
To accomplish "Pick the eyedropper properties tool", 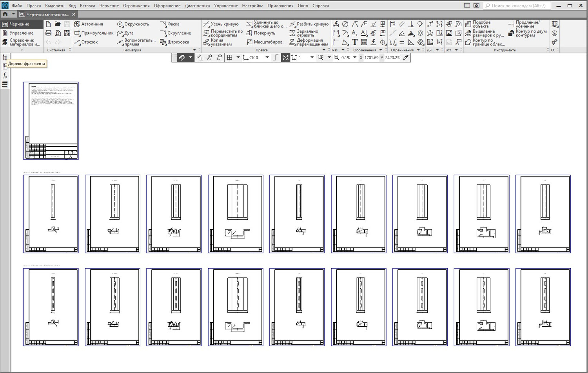I will (x=406, y=58).
